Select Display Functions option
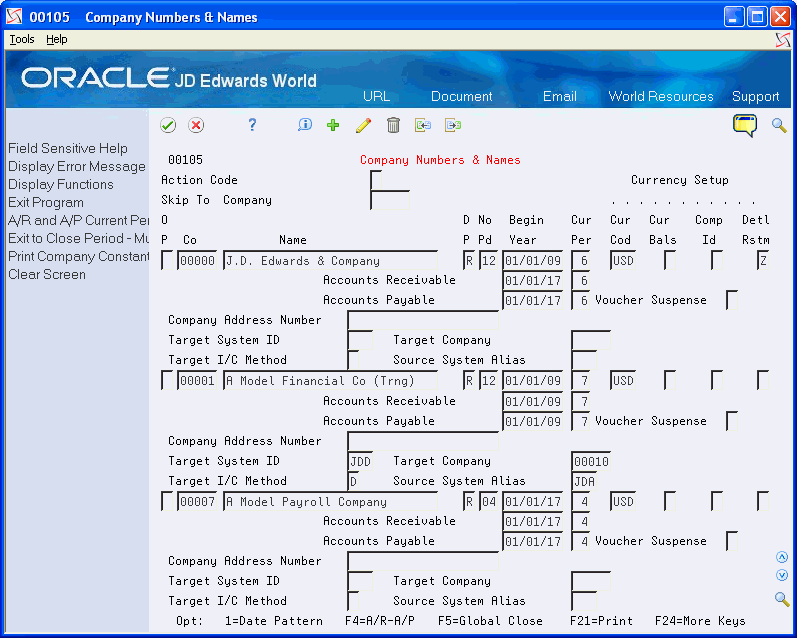The height and width of the screenshot is (638, 797). (x=60, y=185)
